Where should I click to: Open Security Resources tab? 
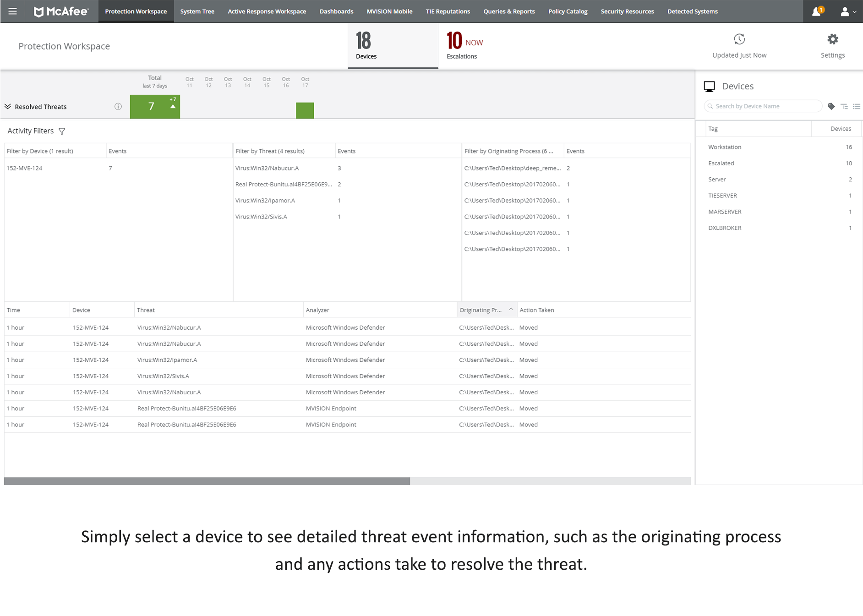(628, 11)
